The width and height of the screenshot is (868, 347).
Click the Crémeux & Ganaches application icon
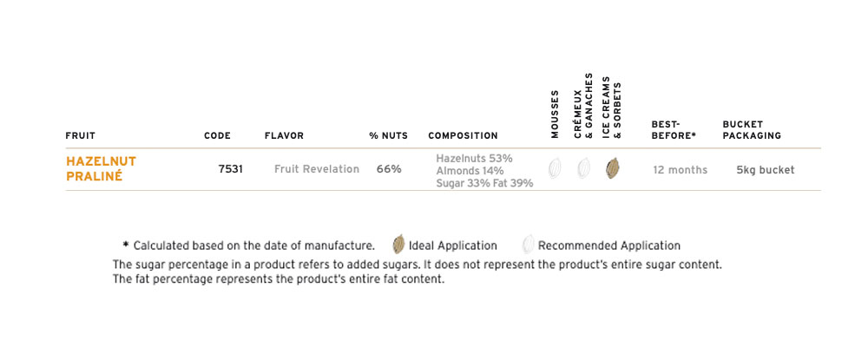point(584,168)
